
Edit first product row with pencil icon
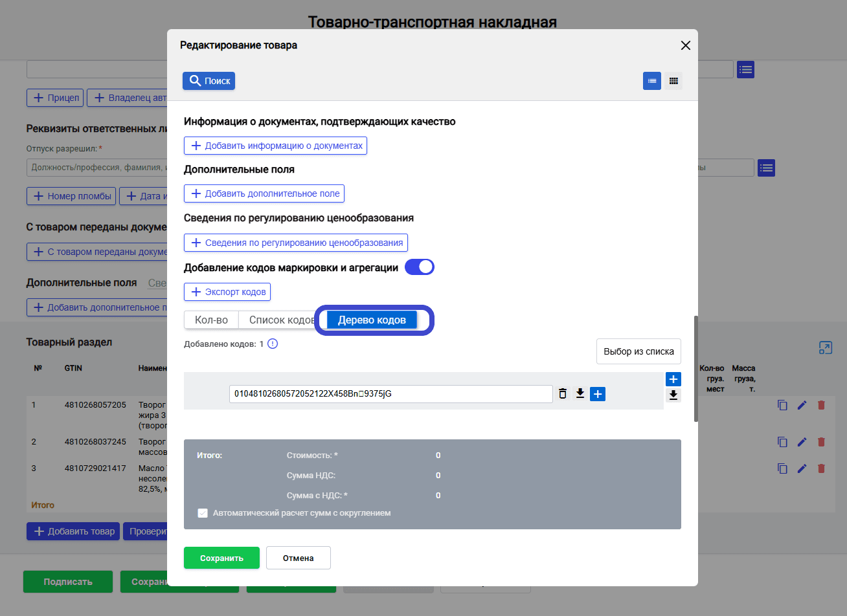click(802, 405)
